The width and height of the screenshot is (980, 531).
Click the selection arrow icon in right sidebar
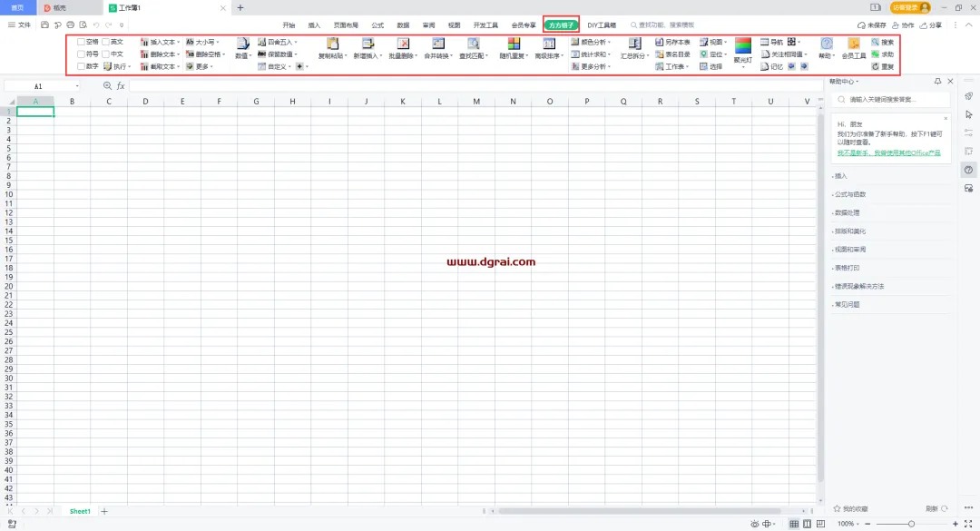[x=969, y=114]
